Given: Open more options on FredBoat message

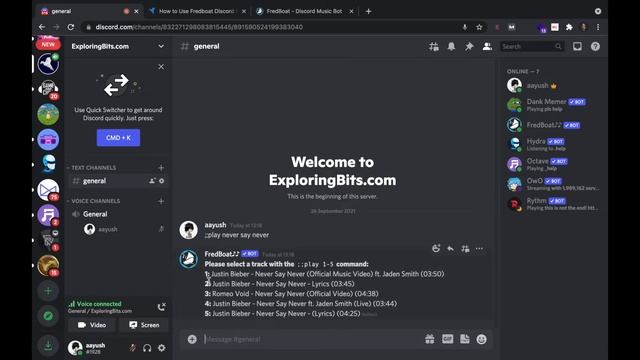Looking at the screenshot, I should 479,248.
